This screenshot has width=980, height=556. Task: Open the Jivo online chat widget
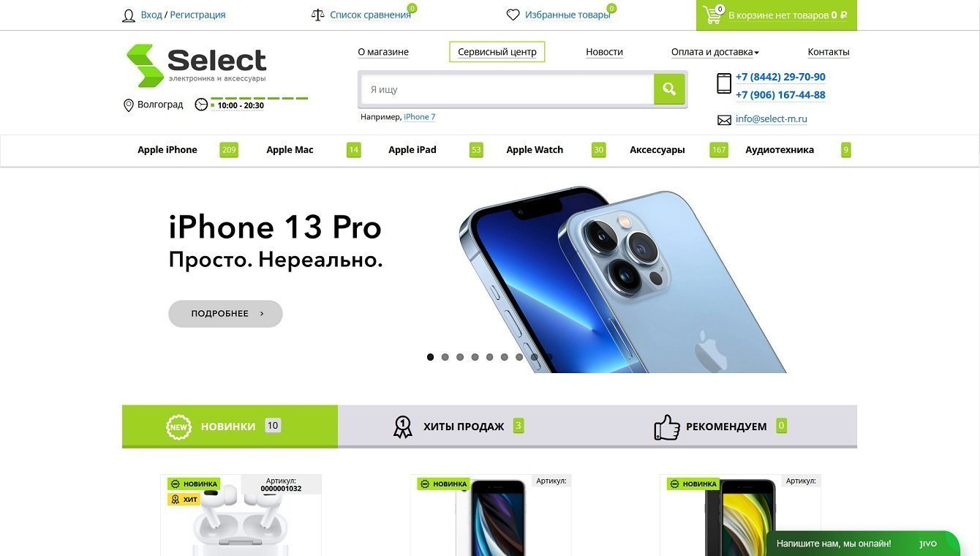pyautogui.click(x=863, y=544)
